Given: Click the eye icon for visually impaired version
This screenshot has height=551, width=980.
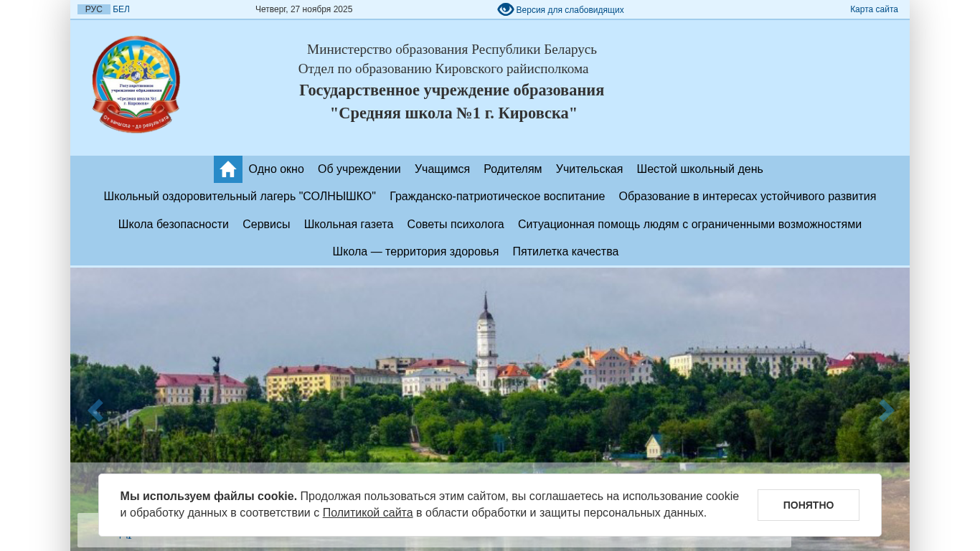Looking at the screenshot, I should [506, 9].
